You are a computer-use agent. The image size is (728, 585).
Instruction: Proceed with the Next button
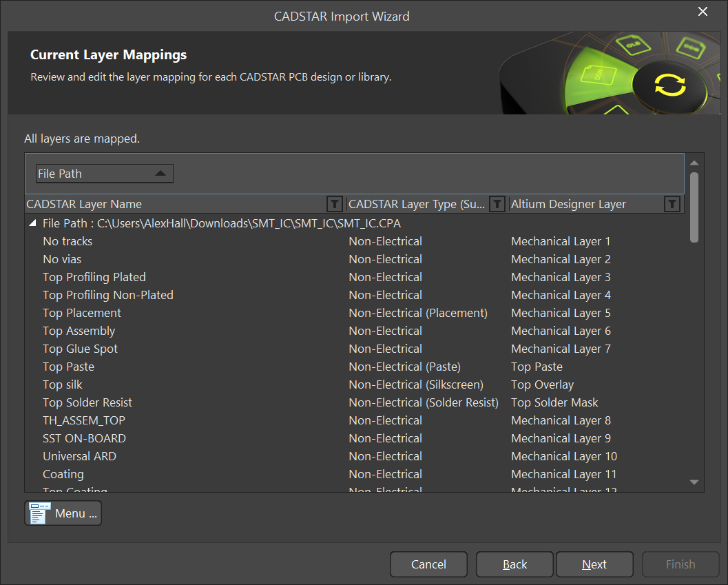click(594, 564)
